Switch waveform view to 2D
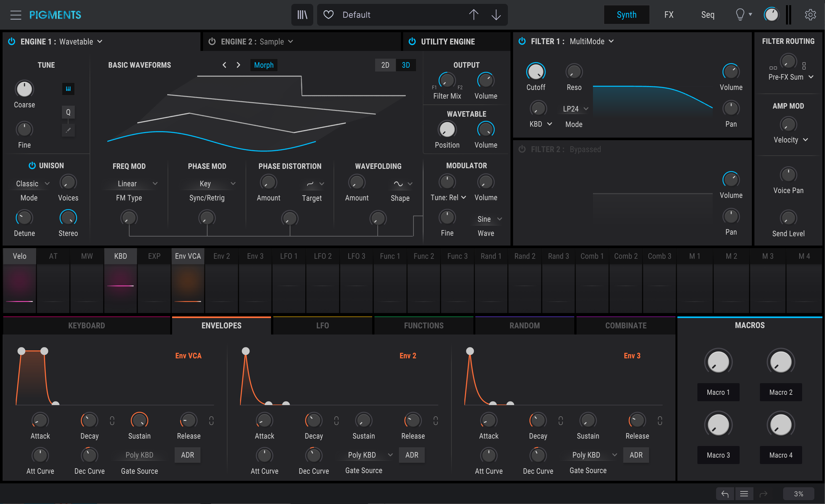 click(x=385, y=65)
